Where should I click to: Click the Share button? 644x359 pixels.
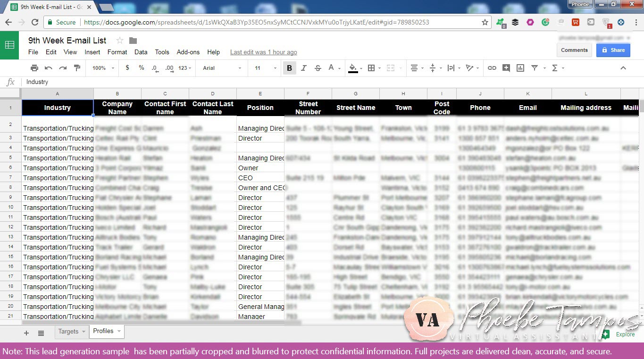coord(613,50)
